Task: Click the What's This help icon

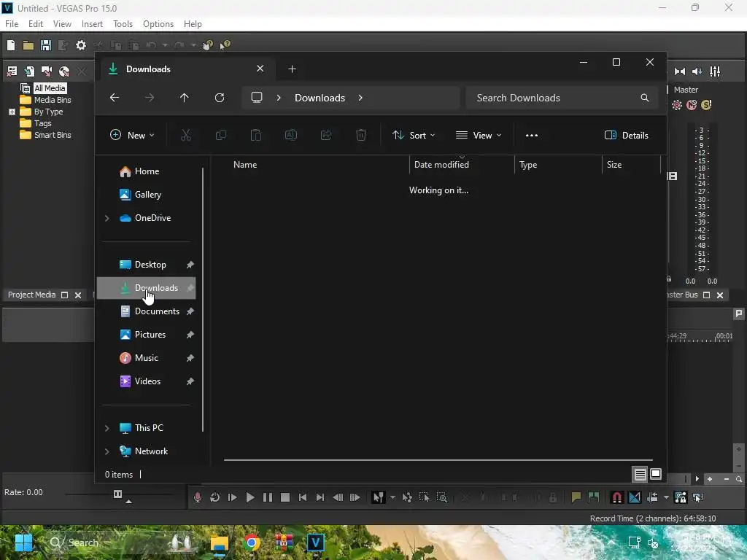Action: pos(225,45)
